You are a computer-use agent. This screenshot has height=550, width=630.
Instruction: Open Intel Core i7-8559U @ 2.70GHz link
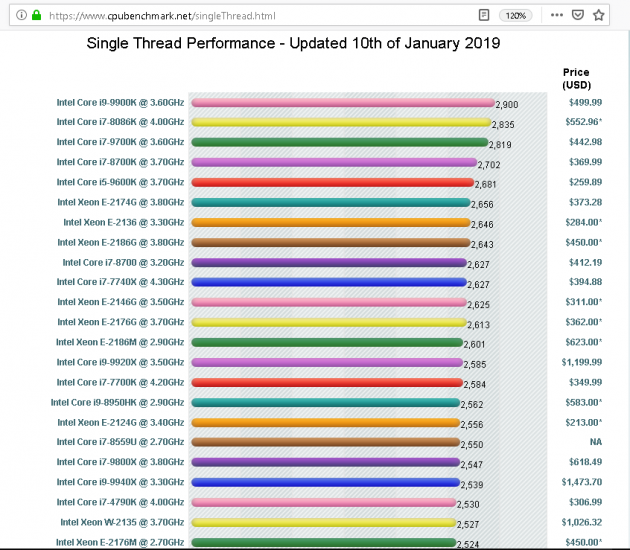point(120,442)
